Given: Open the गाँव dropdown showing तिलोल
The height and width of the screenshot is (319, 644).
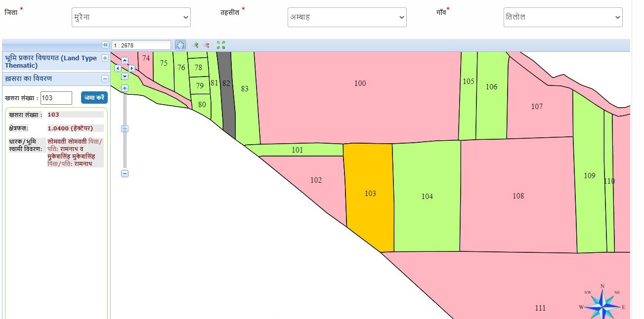Looking at the screenshot, I should point(562,17).
